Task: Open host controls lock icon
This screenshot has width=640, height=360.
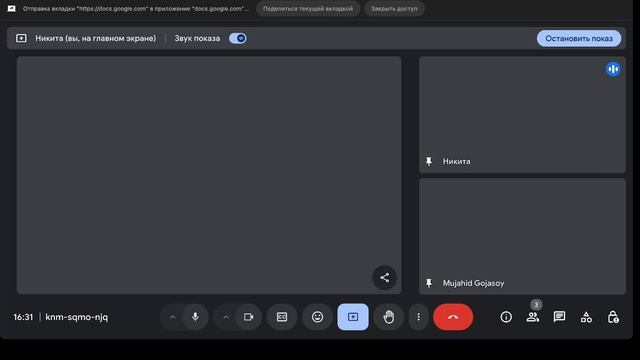Action: pyautogui.click(x=613, y=317)
